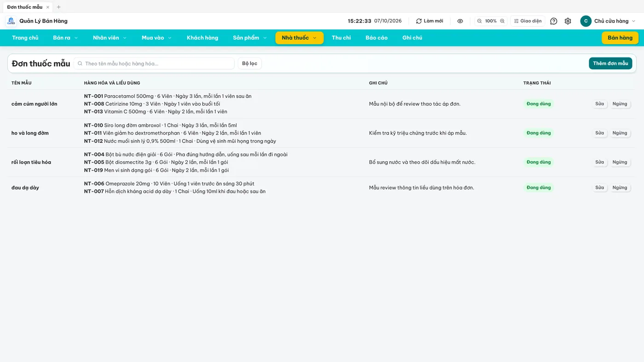Click Sửa for ho và long đờm
The width and height of the screenshot is (644, 362).
pyautogui.click(x=599, y=133)
